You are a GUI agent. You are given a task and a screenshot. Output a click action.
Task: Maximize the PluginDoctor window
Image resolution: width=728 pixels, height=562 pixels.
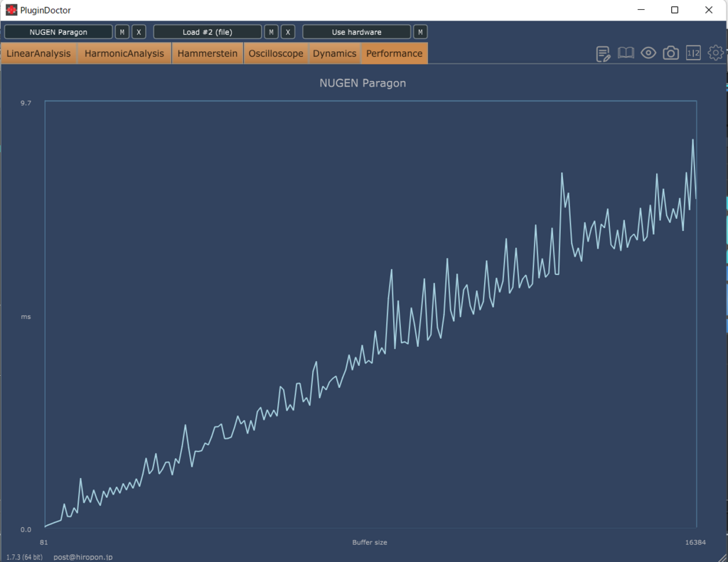coord(675,10)
